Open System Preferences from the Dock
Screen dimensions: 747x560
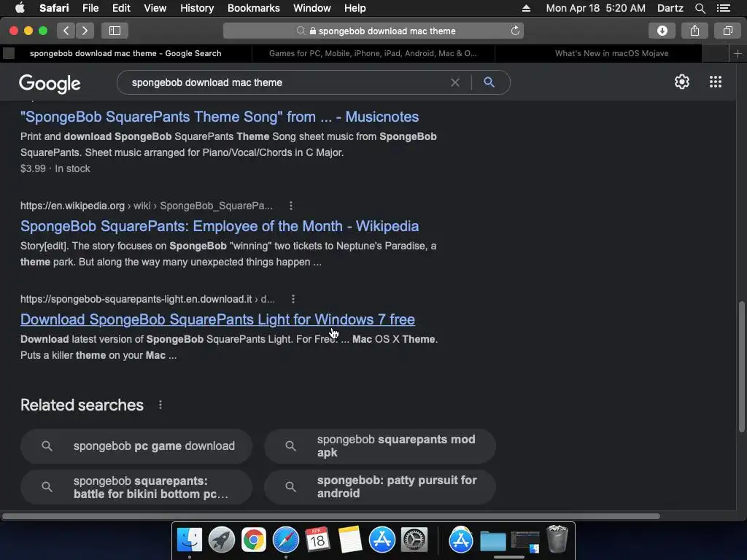click(x=414, y=540)
